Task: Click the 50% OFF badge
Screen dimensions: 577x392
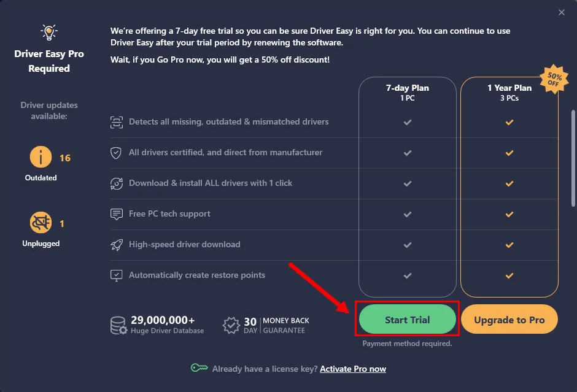Action: point(554,79)
